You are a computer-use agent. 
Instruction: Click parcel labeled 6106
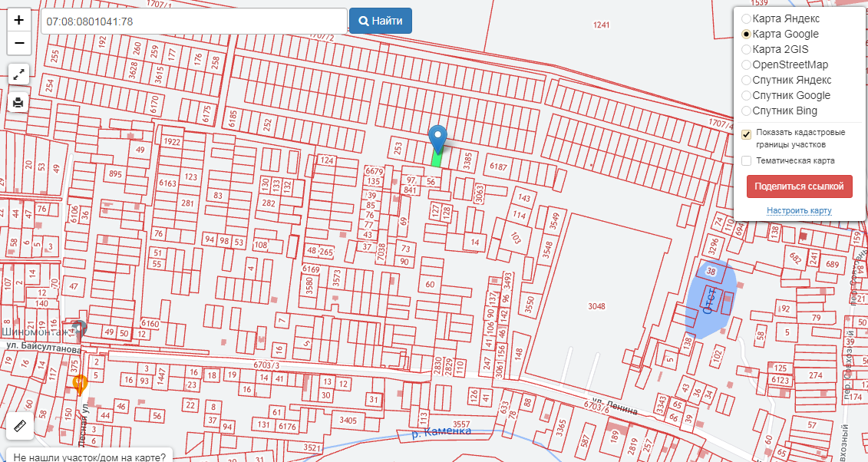point(74,215)
